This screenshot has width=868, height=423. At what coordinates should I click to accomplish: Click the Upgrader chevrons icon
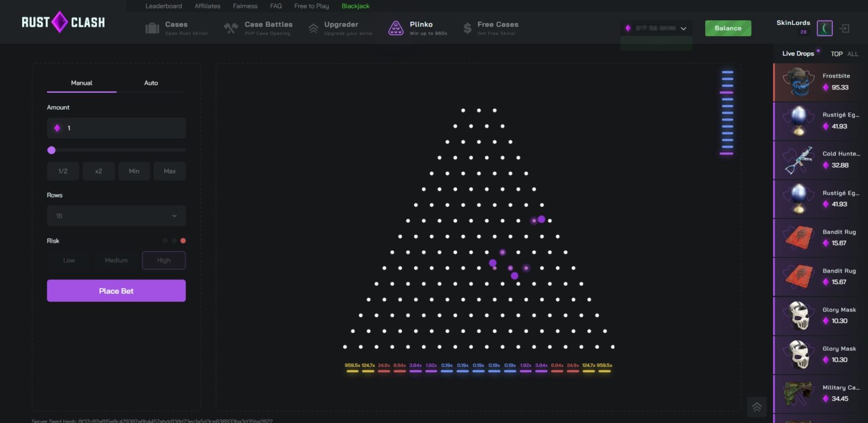(x=313, y=28)
